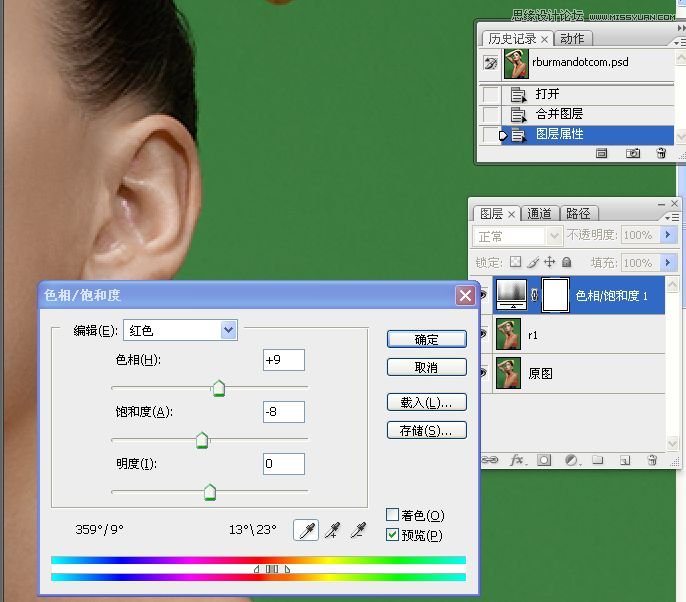This screenshot has height=602, width=686.
Task: Click the 确定 OK button
Action: pyautogui.click(x=426, y=339)
